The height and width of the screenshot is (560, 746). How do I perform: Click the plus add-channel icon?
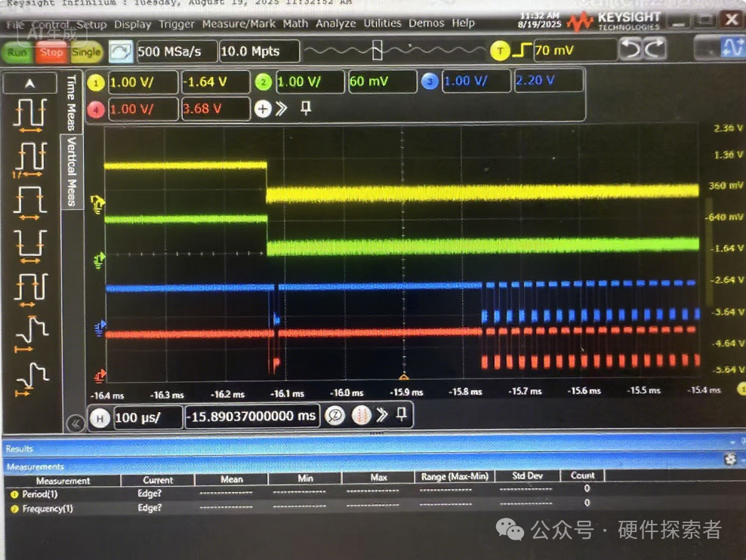pos(263,109)
